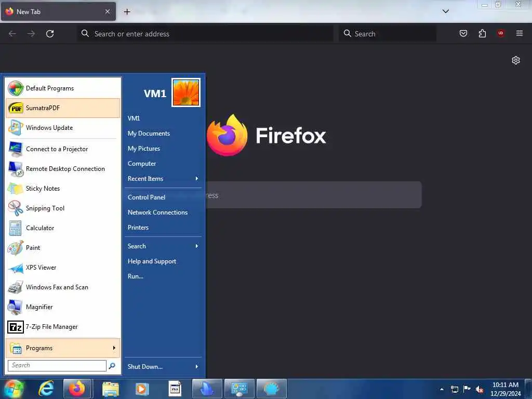
Task: Open Windows Explorer folder on taskbar
Action: tap(111, 389)
